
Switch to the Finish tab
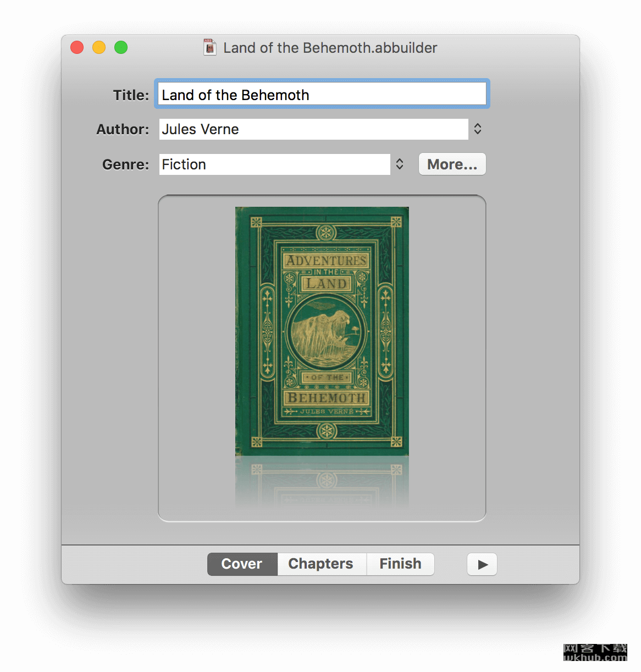click(x=401, y=564)
